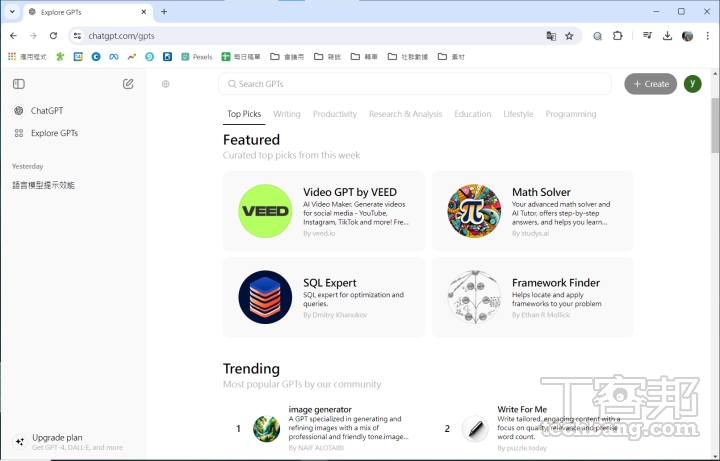Open browser downloads
This screenshot has height=461, width=720.
click(667, 36)
